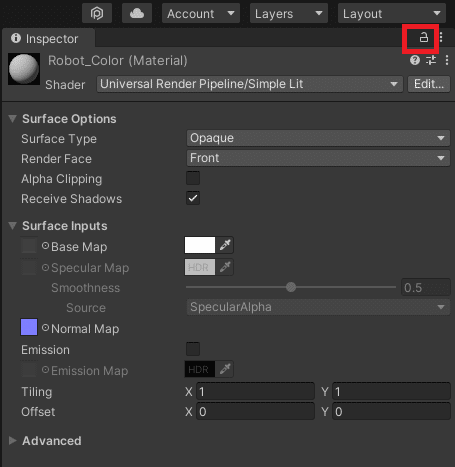The image size is (455, 467).
Task: Turn on the Emission checkbox
Action: tap(193, 349)
